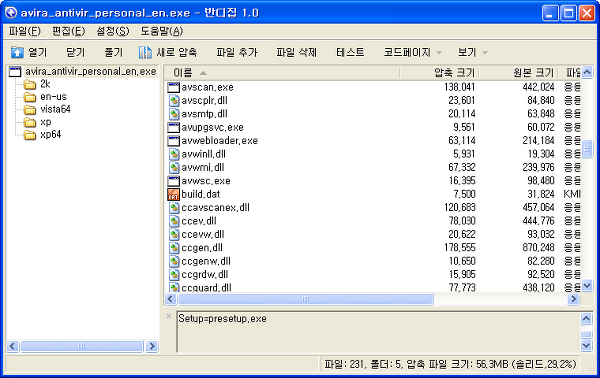Click the ccavscanex.dll file icon
This screenshot has width=600, height=378.
pos(174,208)
